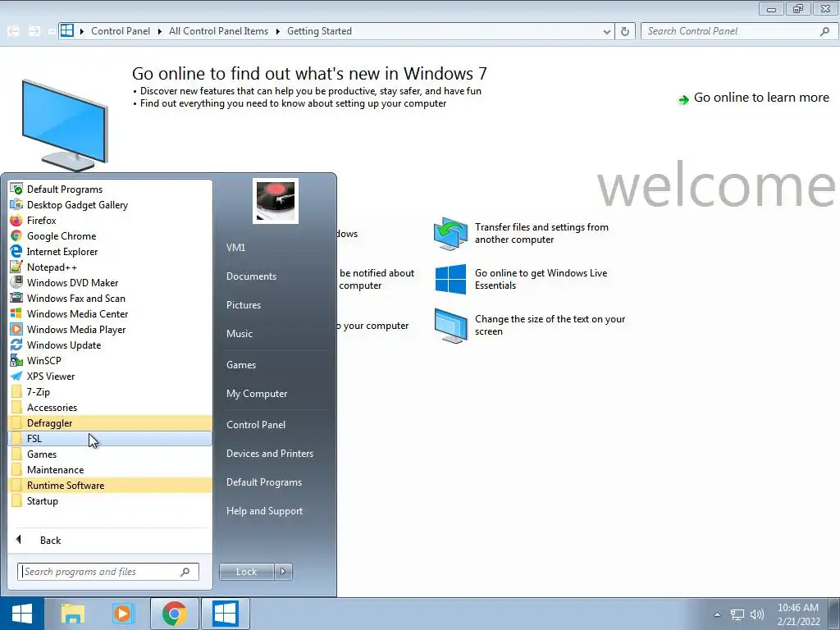Image resolution: width=840 pixels, height=630 pixels.
Task: Open Windows Fax and Scan icon
Action: [x=16, y=298]
